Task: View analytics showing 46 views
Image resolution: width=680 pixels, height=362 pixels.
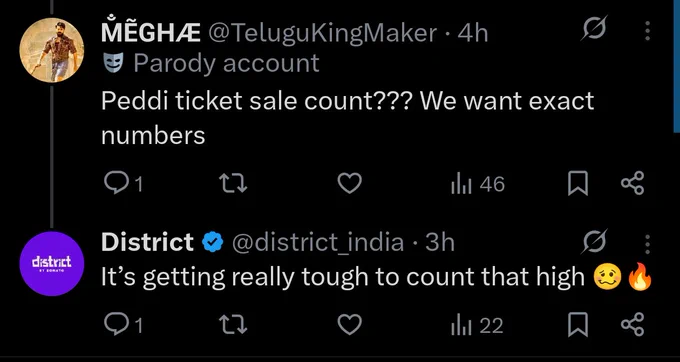Action: (478, 184)
